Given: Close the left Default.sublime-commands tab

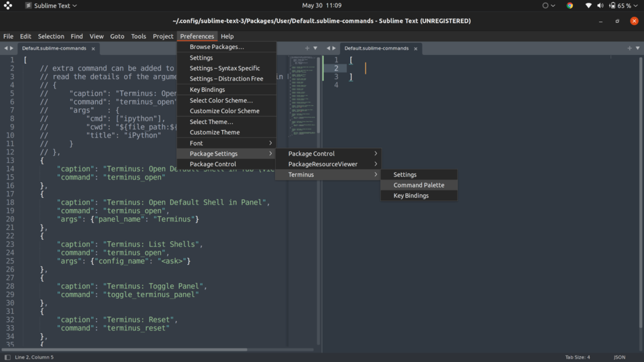Looking at the screenshot, I should (93, 48).
